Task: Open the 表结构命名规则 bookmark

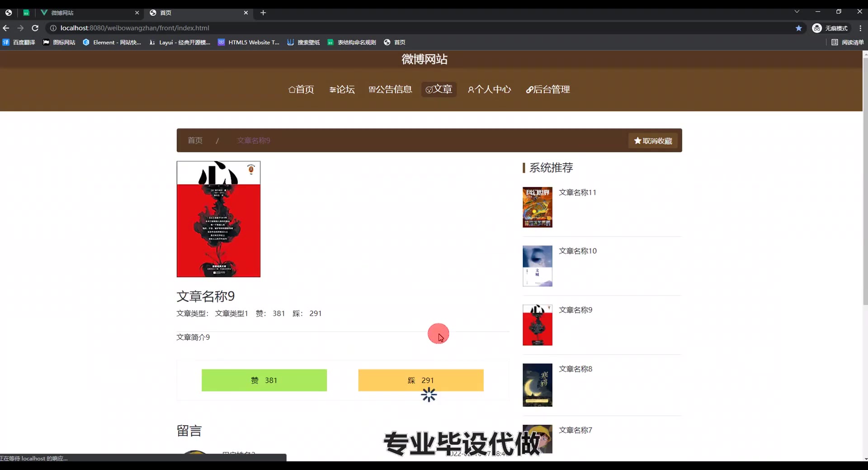Action: tap(352, 42)
